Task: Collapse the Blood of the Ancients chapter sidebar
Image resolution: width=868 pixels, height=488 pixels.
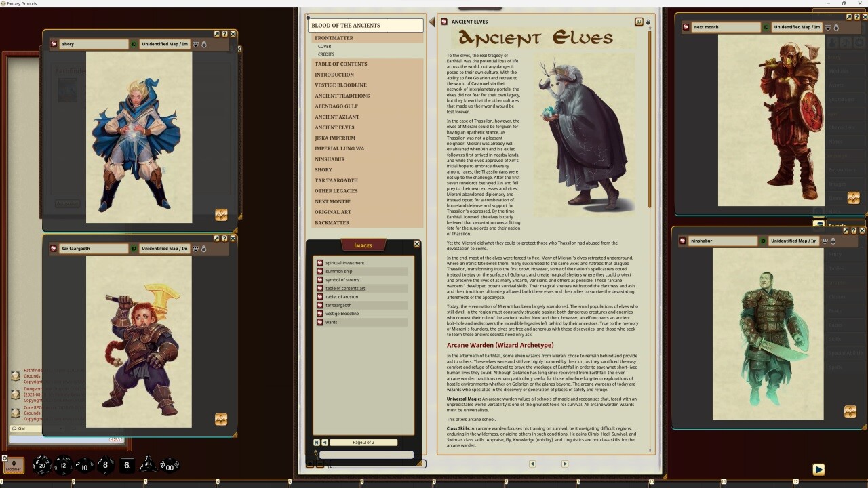Action: coord(432,22)
